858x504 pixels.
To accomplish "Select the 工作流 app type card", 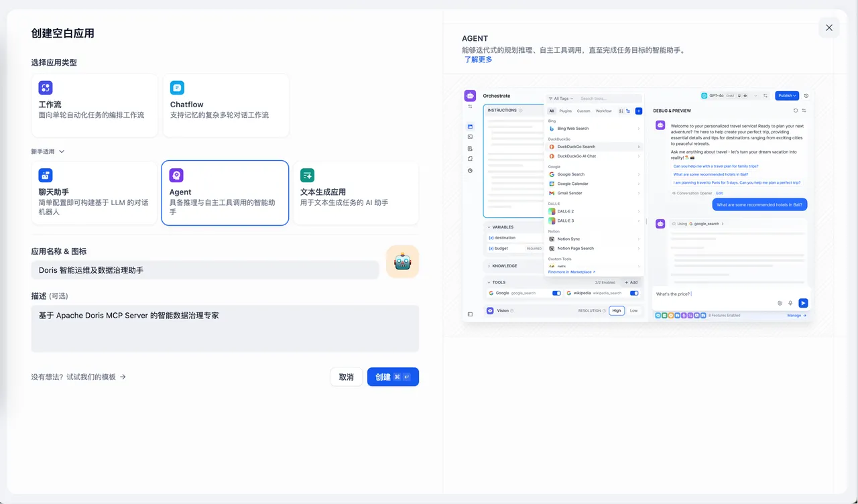I will [95, 105].
